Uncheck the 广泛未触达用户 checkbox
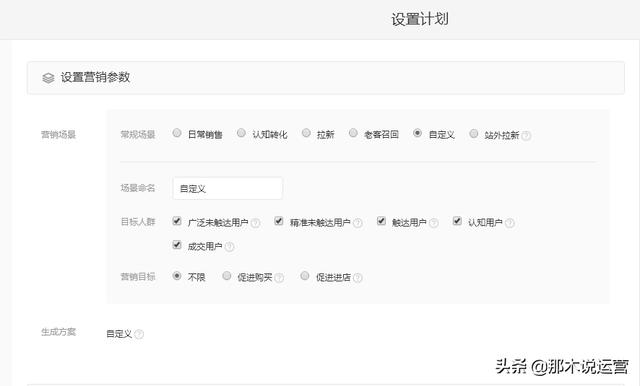 pos(177,221)
